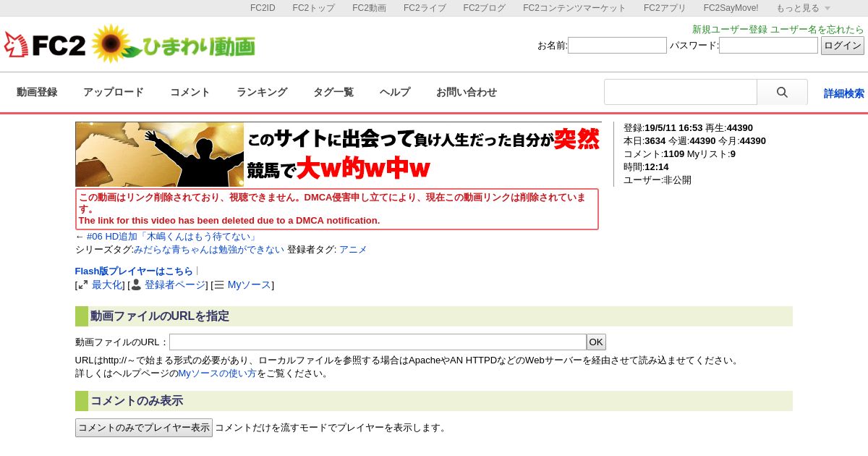Open the アニメ tag link

[x=353, y=250]
